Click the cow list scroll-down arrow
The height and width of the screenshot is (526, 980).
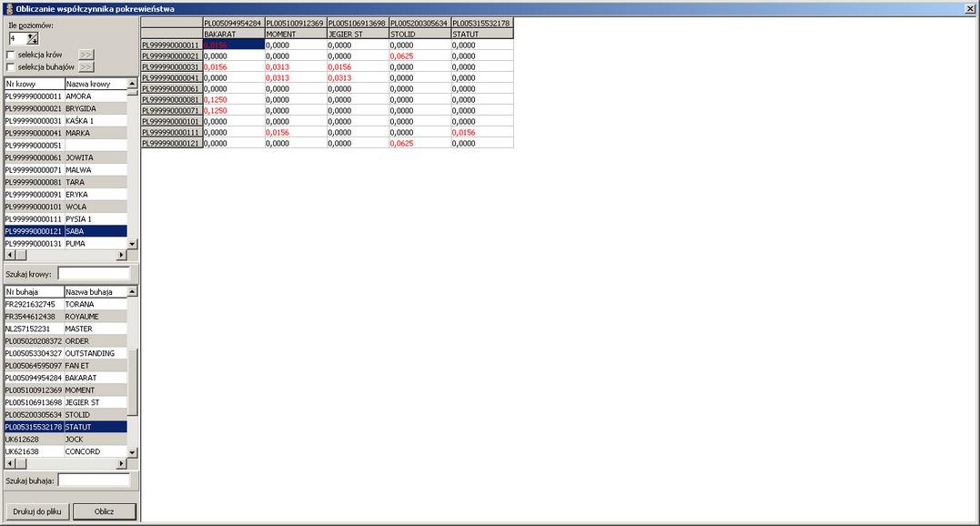pyautogui.click(x=132, y=244)
